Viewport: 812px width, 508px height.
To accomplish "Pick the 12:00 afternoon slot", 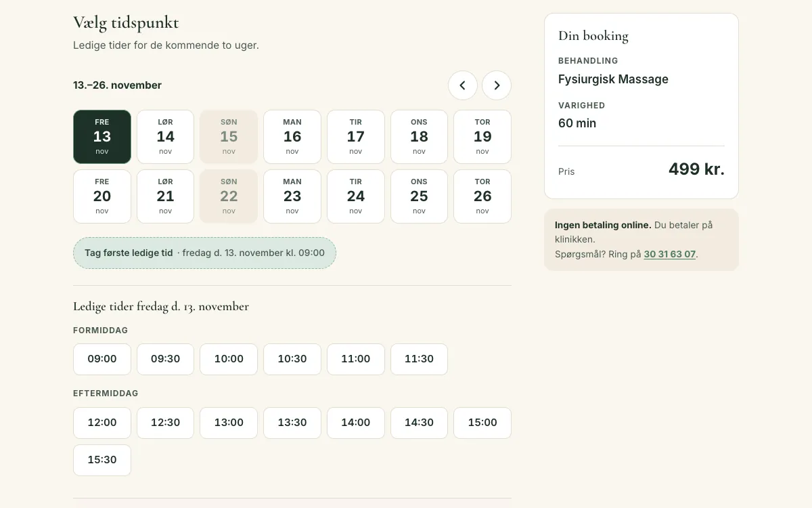I will 102,423.
